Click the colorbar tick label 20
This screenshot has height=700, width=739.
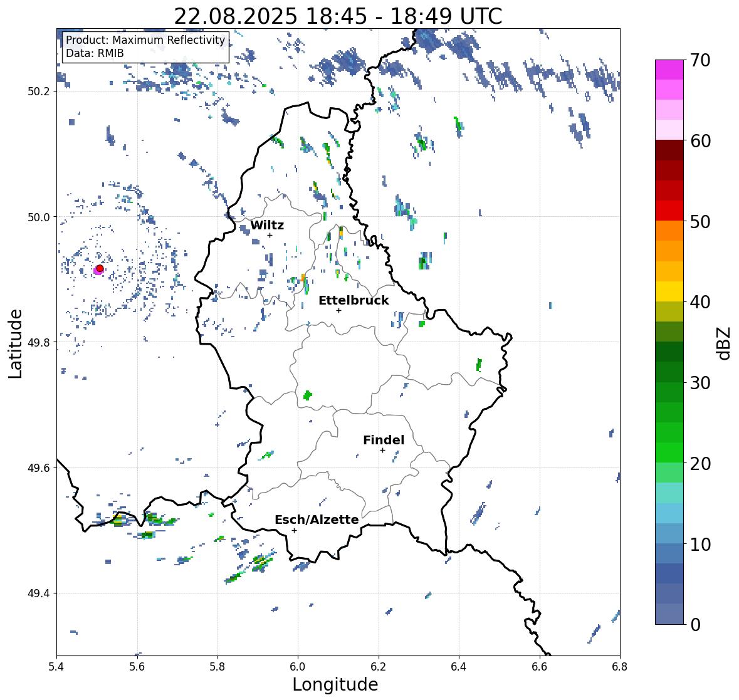tap(700, 464)
